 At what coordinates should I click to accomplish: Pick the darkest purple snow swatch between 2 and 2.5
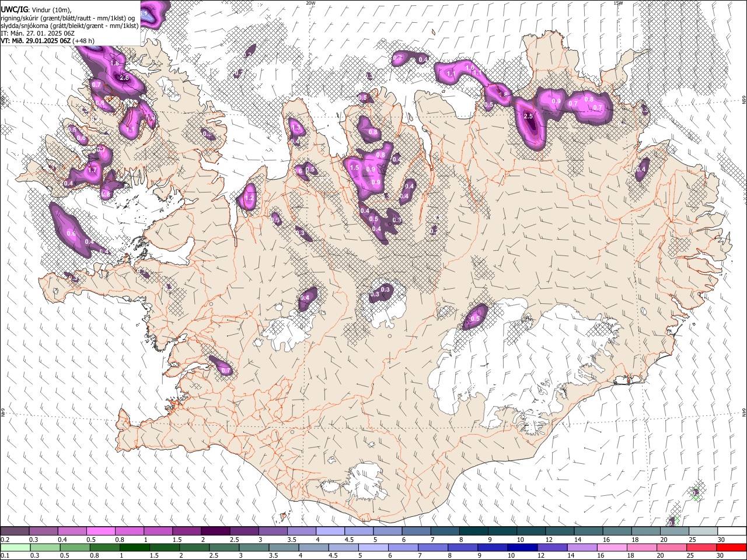point(215,531)
